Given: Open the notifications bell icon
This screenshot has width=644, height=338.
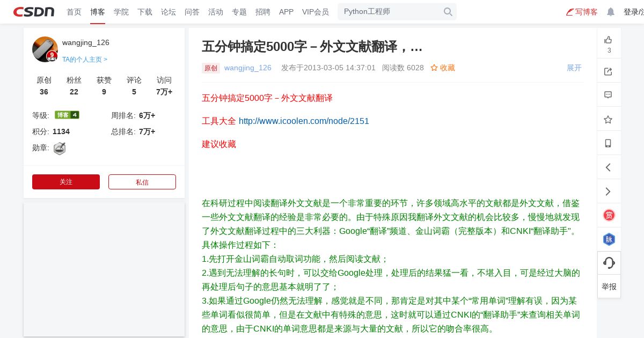Looking at the screenshot, I should coord(611,12).
